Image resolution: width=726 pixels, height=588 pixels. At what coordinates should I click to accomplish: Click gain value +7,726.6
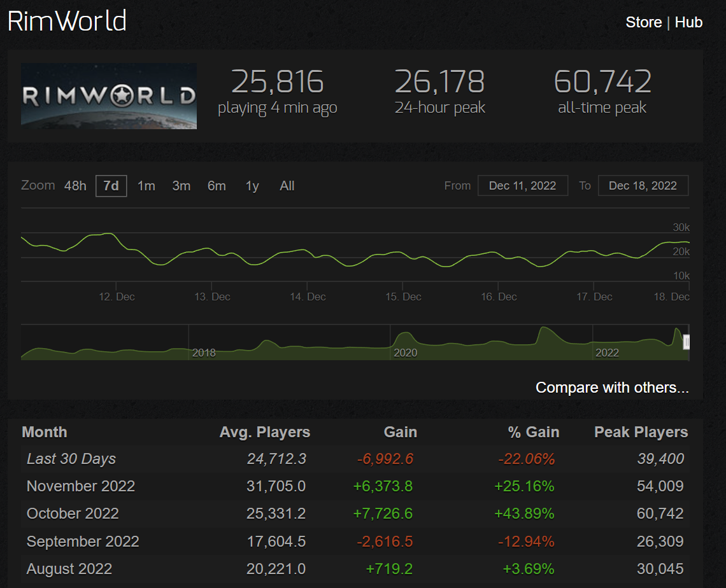(383, 514)
